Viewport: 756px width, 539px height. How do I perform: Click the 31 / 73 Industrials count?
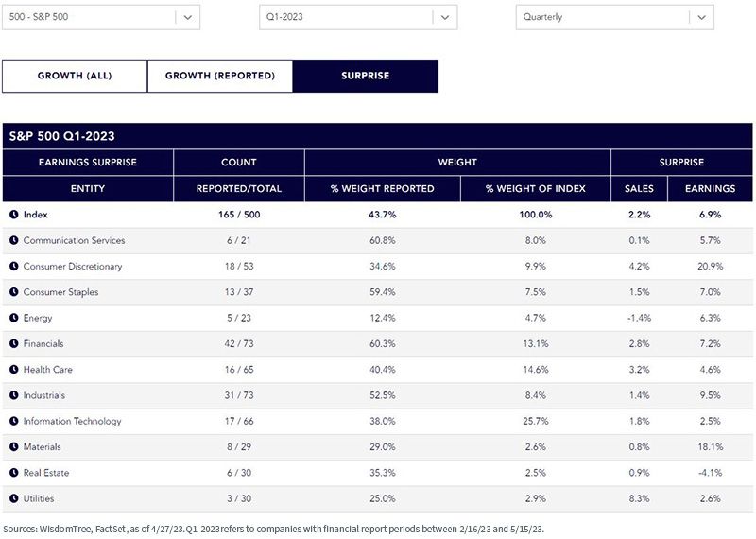239,395
